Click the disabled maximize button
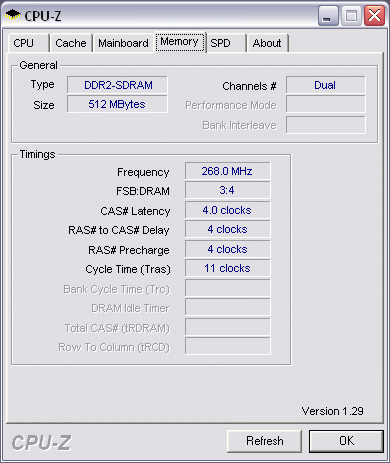 coord(351,16)
